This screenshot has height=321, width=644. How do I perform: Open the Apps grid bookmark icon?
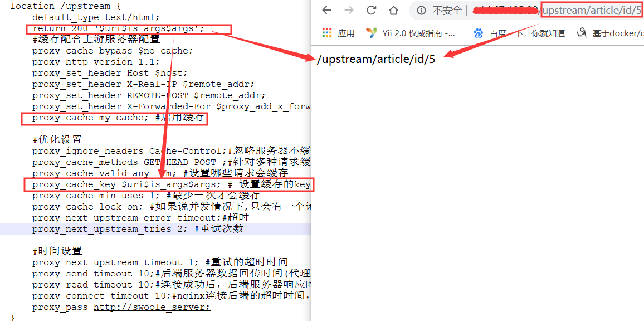(x=326, y=33)
